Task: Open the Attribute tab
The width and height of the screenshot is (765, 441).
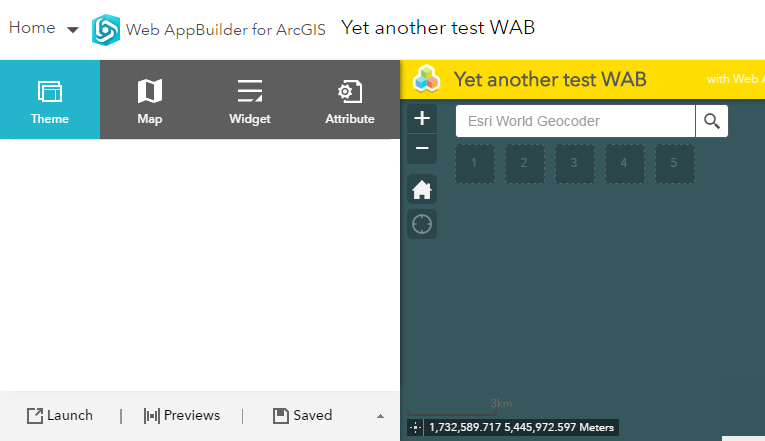Action: [x=350, y=100]
